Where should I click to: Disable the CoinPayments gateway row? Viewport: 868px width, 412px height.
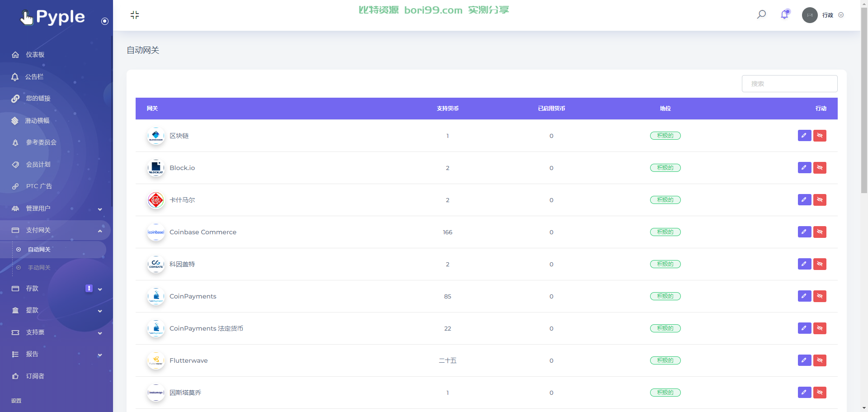(820, 296)
